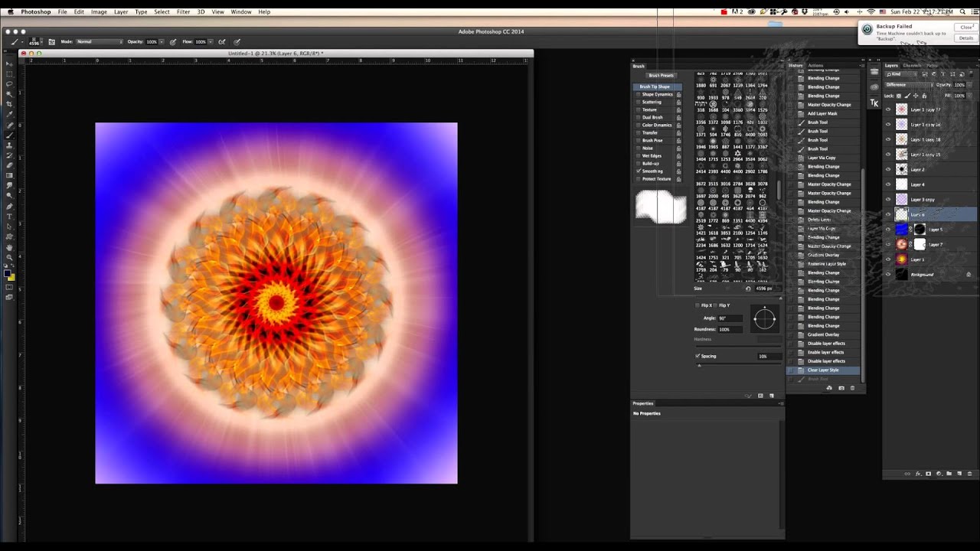Select the Path Selection tool

coord(10,227)
